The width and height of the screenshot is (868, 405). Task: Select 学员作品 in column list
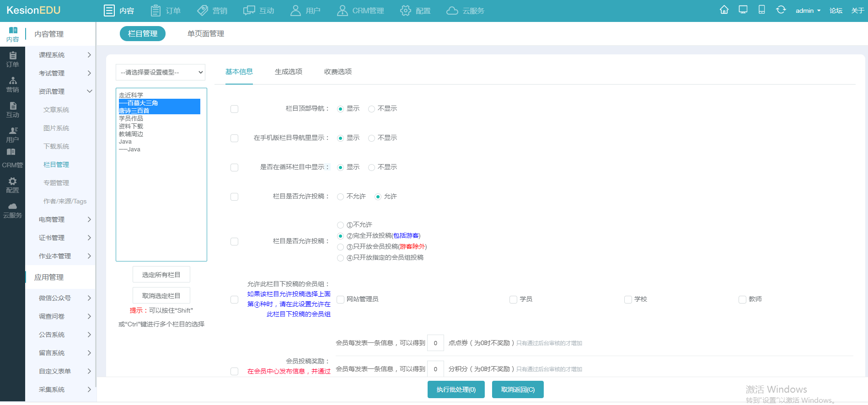click(x=131, y=118)
